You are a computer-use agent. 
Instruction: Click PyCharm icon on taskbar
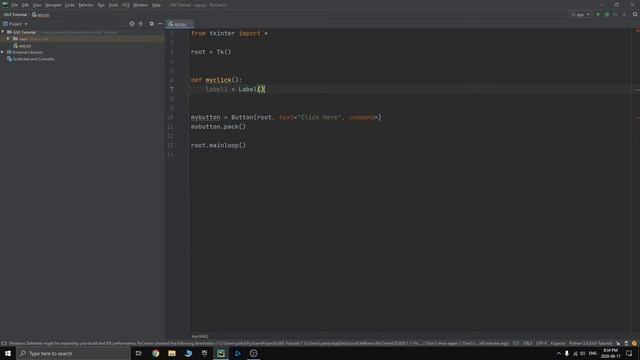221,353
